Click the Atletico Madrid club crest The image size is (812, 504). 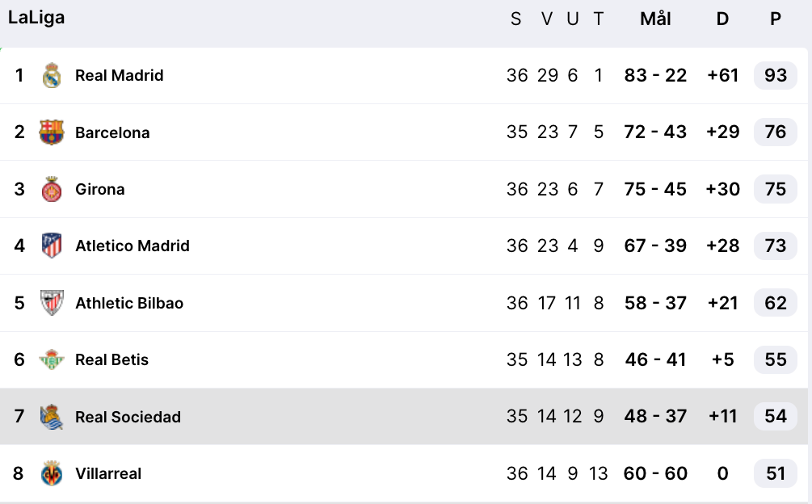(x=53, y=246)
